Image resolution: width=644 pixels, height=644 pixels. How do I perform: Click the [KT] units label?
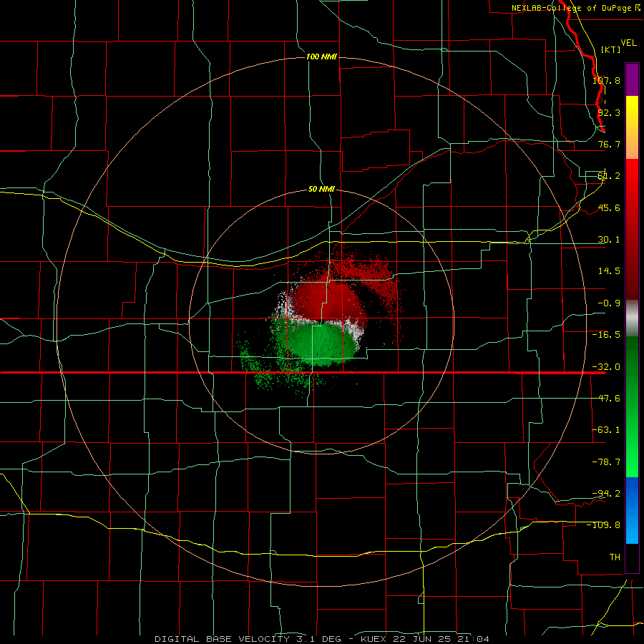tap(611, 49)
